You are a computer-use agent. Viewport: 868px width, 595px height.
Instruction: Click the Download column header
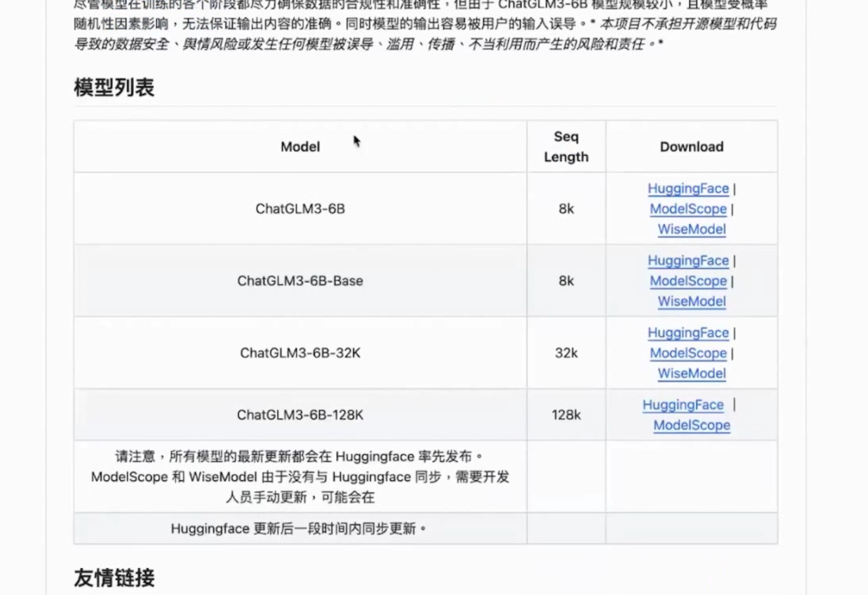click(691, 147)
